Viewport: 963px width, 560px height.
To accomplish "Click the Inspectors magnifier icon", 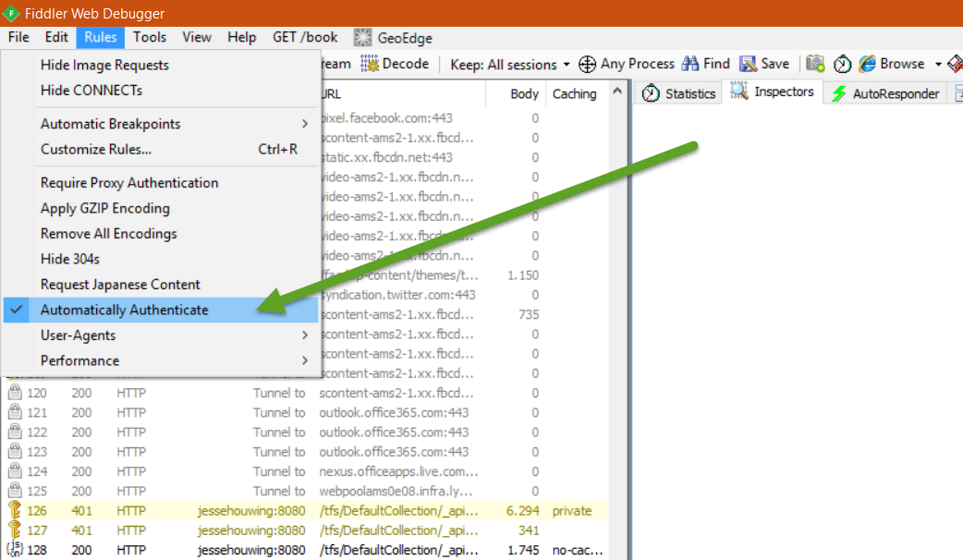I will (x=738, y=91).
